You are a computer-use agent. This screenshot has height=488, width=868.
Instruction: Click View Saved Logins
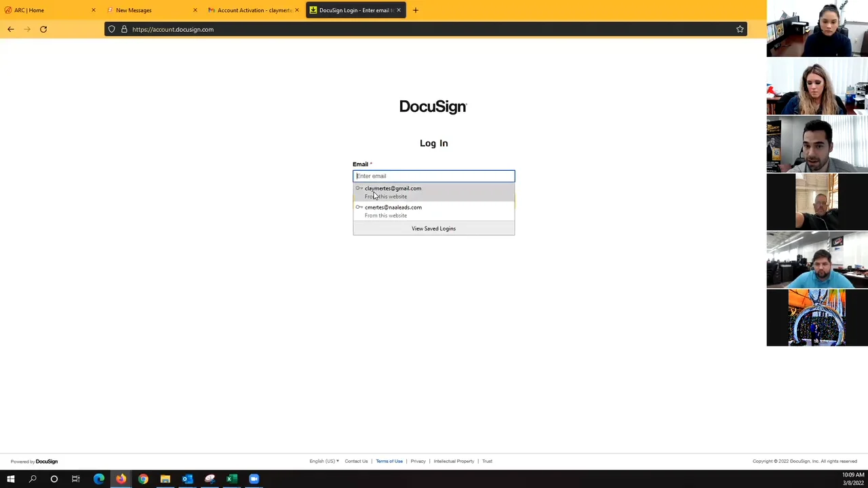(434, 228)
